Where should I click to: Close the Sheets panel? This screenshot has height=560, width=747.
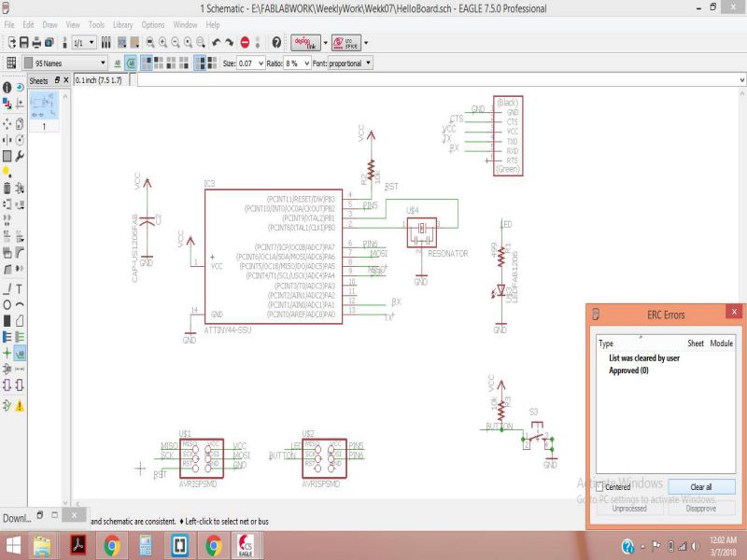tap(65, 80)
